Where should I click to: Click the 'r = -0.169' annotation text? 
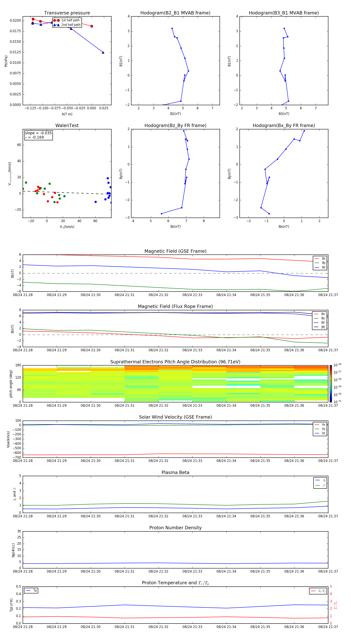click(35, 137)
